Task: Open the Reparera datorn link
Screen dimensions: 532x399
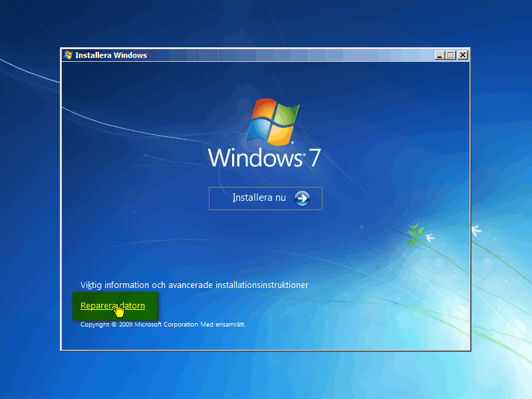Action: point(112,305)
